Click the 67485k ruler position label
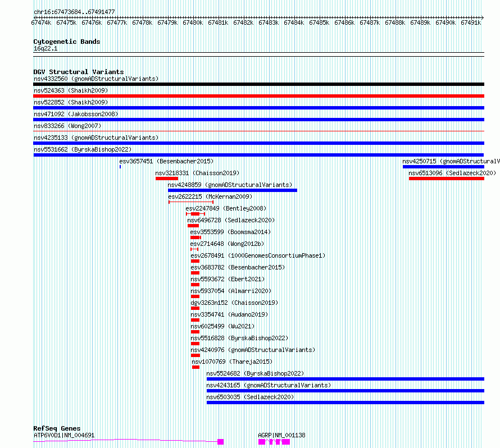 coord(319,22)
